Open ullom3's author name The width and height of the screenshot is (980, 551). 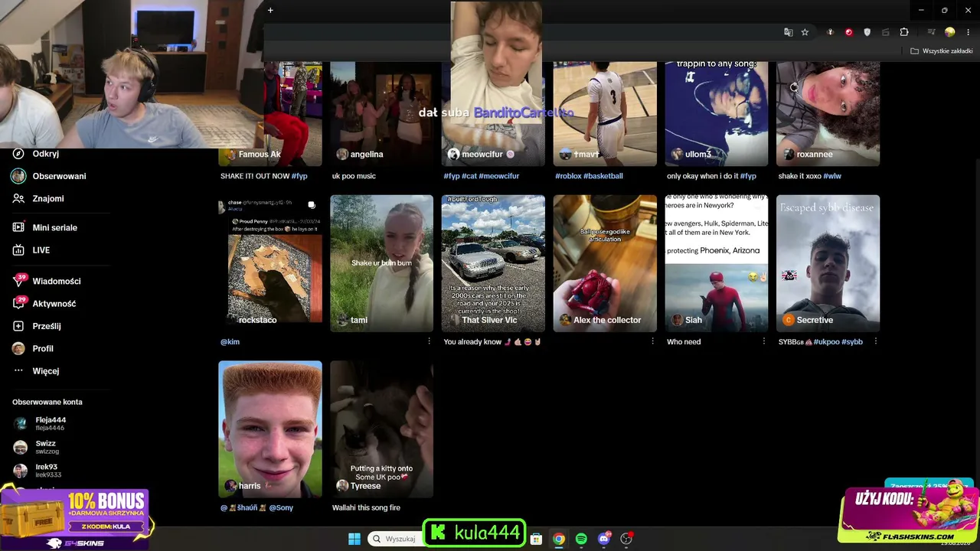(x=698, y=154)
